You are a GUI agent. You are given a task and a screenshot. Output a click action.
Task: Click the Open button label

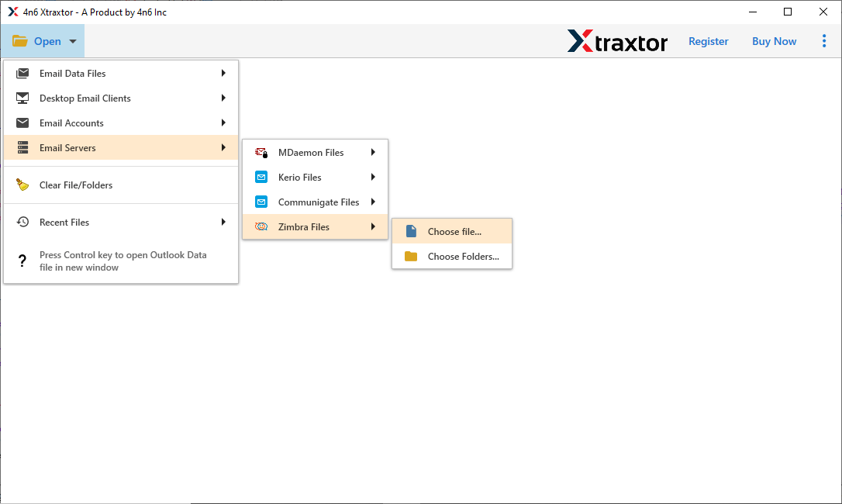coord(47,41)
